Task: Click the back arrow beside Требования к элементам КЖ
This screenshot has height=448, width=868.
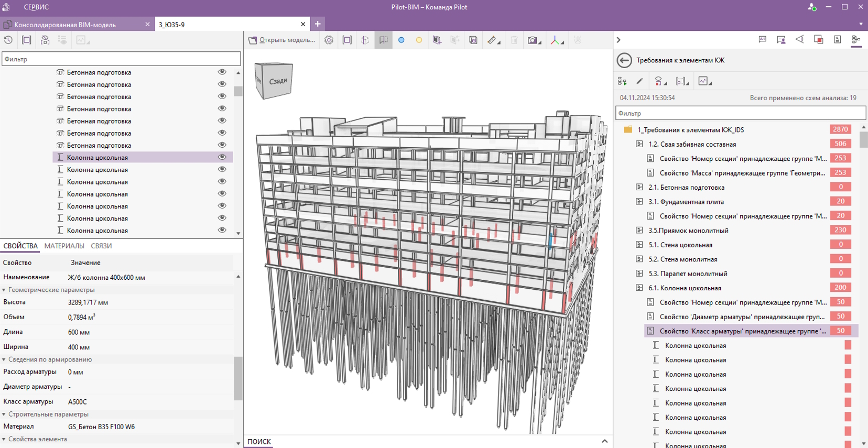Action: point(624,60)
